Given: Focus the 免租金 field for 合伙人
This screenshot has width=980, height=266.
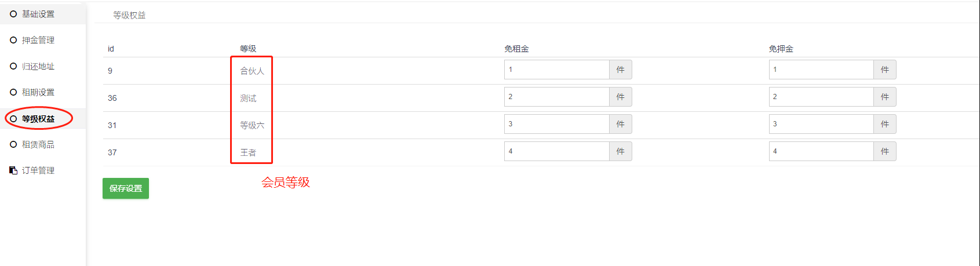Looking at the screenshot, I should coord(556,70).
